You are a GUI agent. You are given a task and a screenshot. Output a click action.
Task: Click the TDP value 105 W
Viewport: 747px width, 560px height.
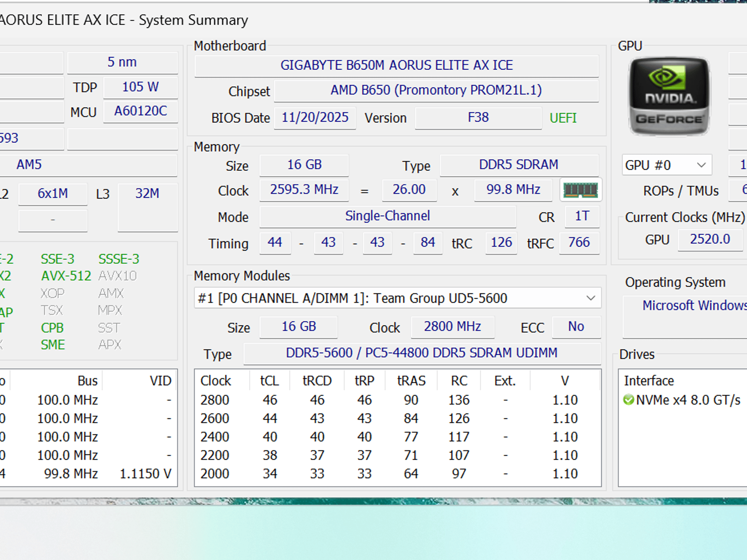point(140,87)
